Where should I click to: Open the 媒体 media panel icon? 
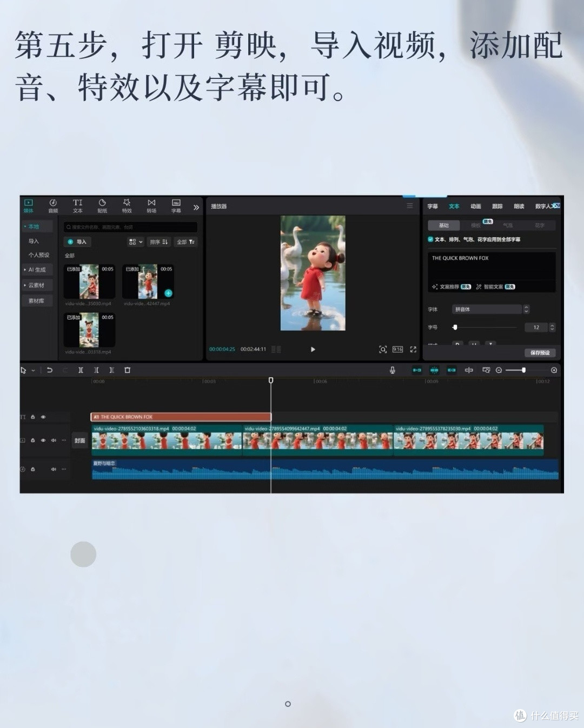point(29,206)
